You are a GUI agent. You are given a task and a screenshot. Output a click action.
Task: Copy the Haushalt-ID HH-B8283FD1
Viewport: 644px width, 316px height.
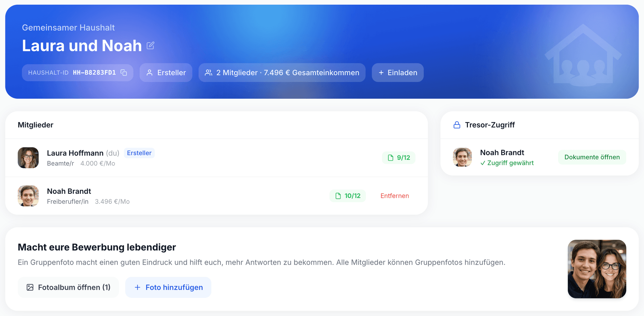[x=124, y=73]
